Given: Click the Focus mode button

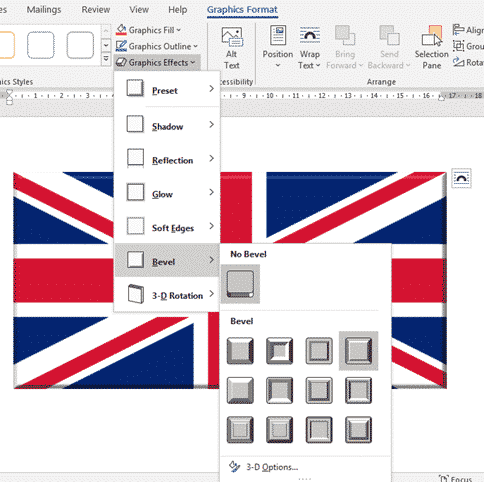Looking at the screenshot, I should [456, 478].
